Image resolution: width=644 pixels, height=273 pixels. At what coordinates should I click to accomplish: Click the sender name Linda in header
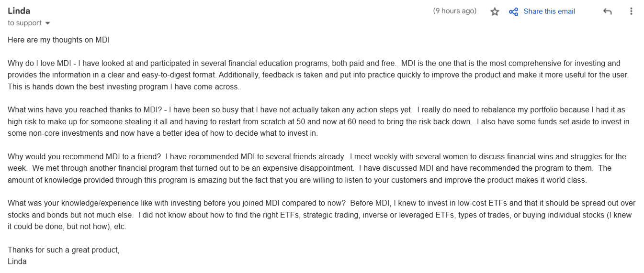(19, 11)
